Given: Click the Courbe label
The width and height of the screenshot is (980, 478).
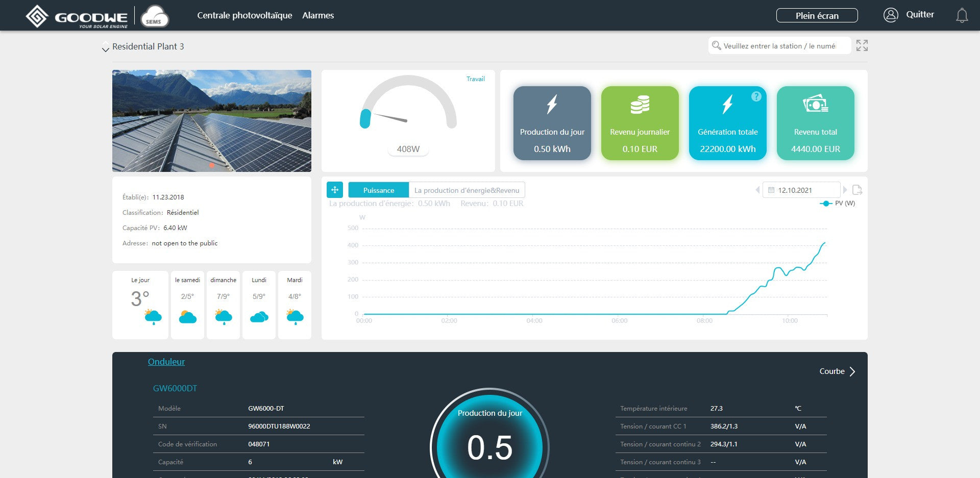Looking at the screenshot, I should coord(832,371).
